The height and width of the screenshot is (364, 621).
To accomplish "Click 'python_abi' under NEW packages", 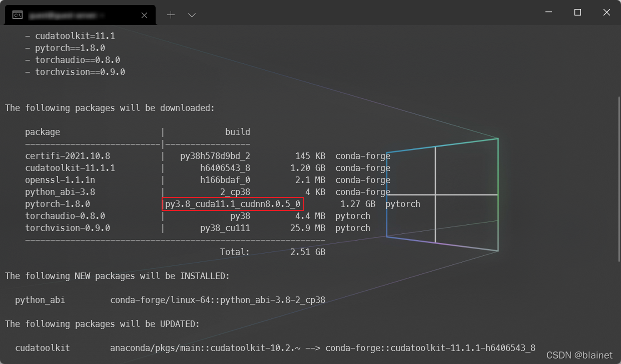I will tap(40, 300).
